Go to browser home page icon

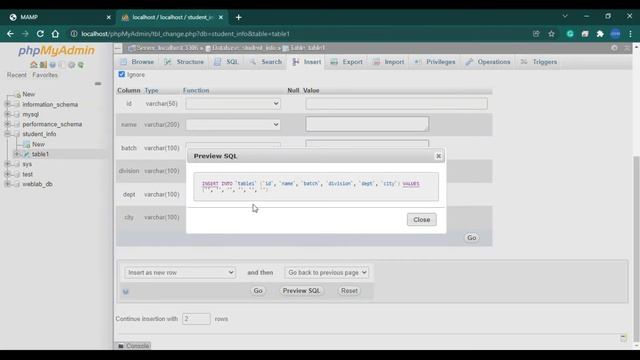(x=55, y=34)
